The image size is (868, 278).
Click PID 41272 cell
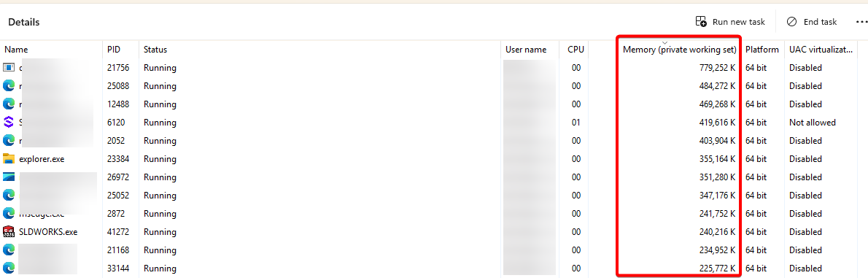[118, 231]
